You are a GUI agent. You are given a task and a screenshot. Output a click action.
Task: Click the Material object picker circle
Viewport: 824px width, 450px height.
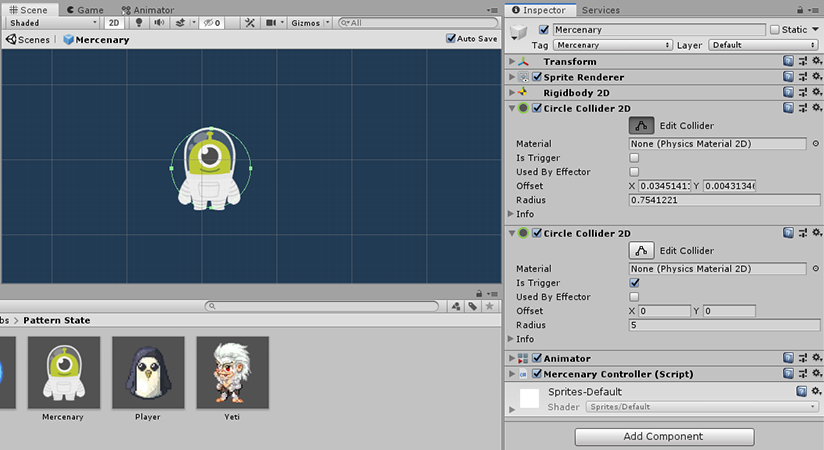pyautogui.click(x=816, y=144)
